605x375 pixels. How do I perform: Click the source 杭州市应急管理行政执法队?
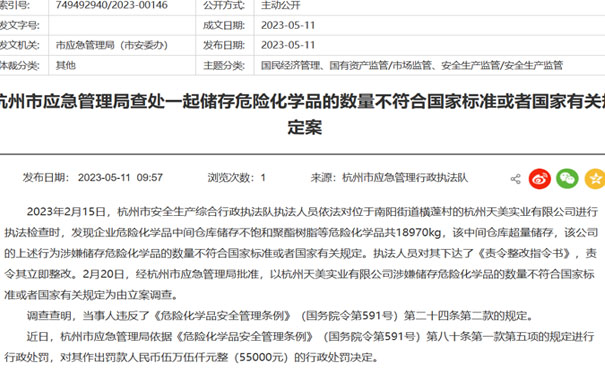405,177
